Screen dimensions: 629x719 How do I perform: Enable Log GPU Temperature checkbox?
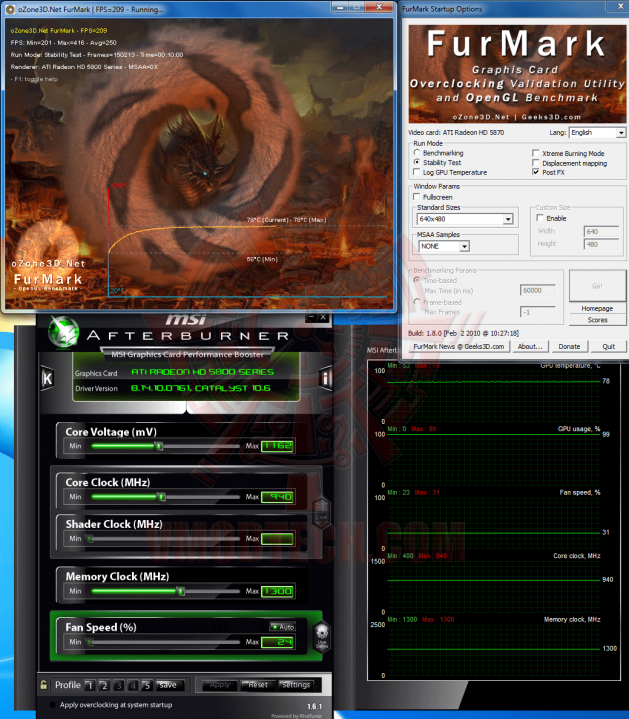coord(417,172)
